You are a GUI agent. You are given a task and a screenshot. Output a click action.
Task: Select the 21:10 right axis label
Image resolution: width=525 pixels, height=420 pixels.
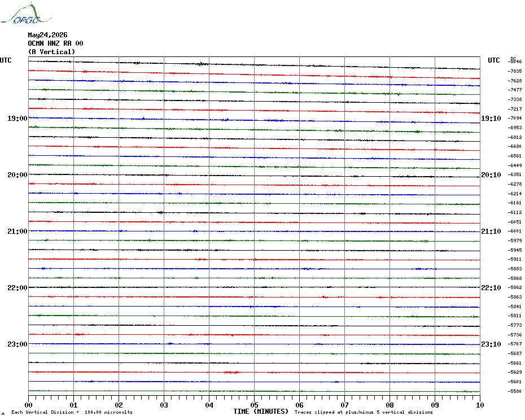tap(491, 231)
